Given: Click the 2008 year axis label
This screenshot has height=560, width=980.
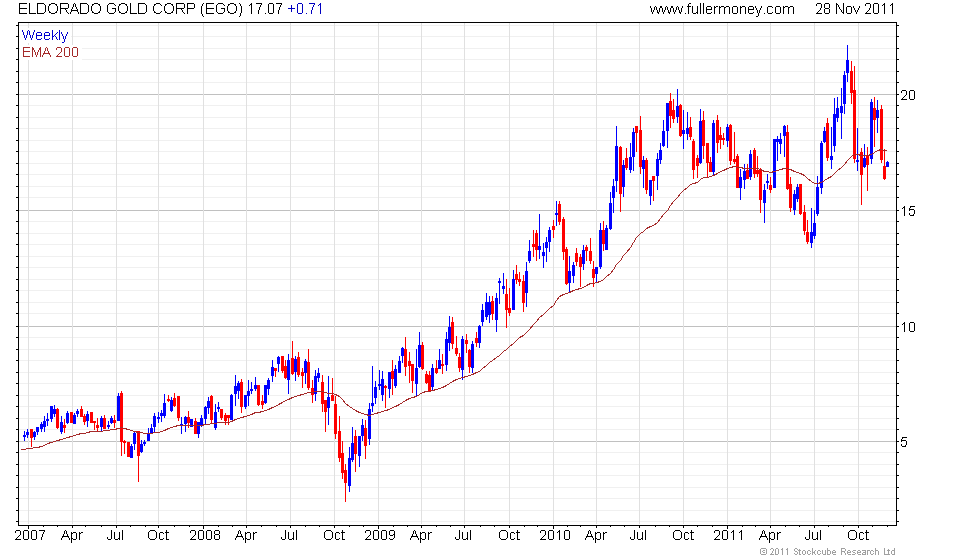Looking at the screenshot, I should (x=205, y=535).
